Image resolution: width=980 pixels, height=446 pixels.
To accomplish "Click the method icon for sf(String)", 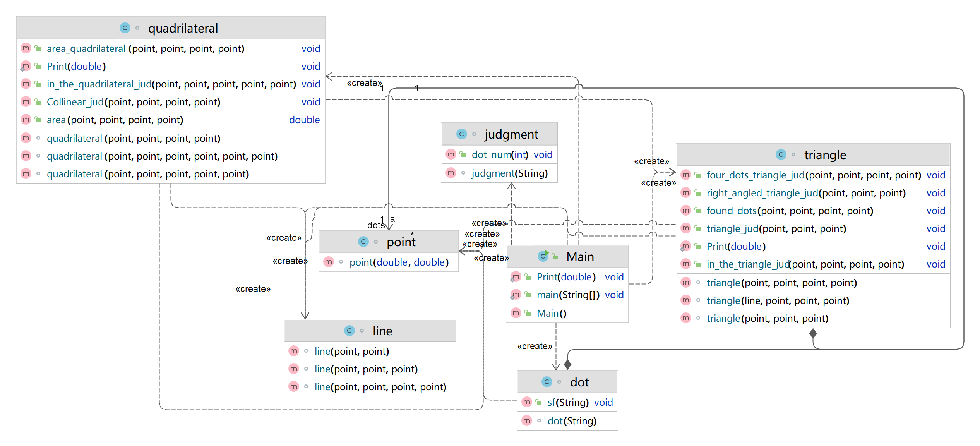I will pyautogui.click(x=527, y=402).
